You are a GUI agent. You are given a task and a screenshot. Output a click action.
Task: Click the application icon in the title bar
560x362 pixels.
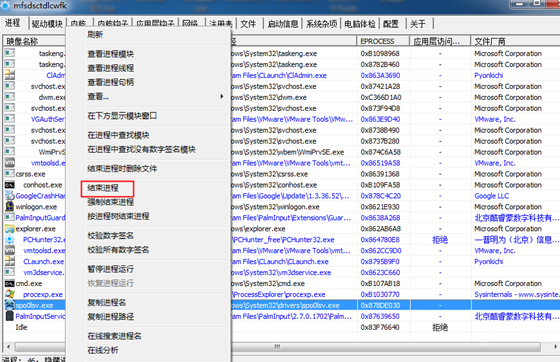coord(5,5)
